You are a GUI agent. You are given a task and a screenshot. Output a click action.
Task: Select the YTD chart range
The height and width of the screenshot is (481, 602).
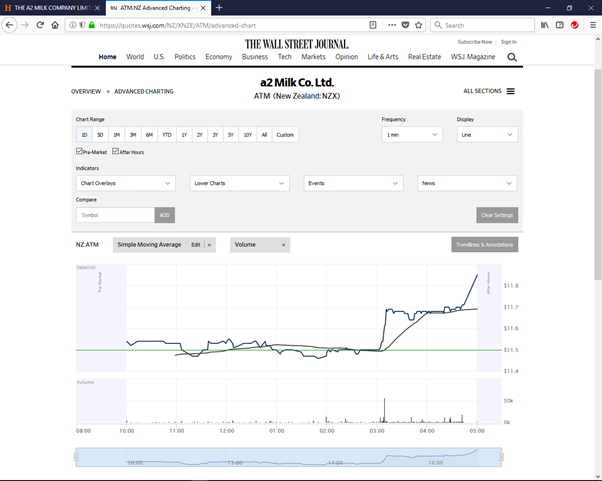point(167,135)
